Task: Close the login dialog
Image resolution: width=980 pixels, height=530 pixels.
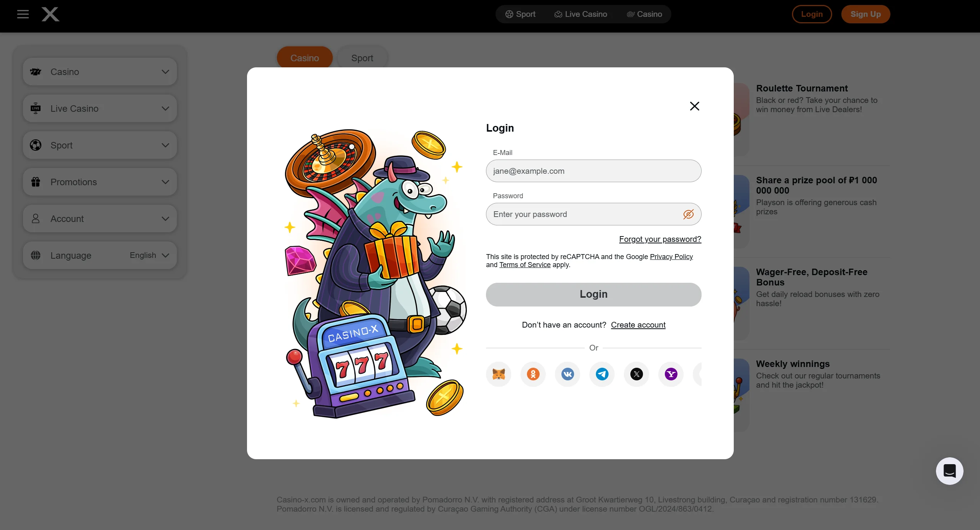Action: 694,106
